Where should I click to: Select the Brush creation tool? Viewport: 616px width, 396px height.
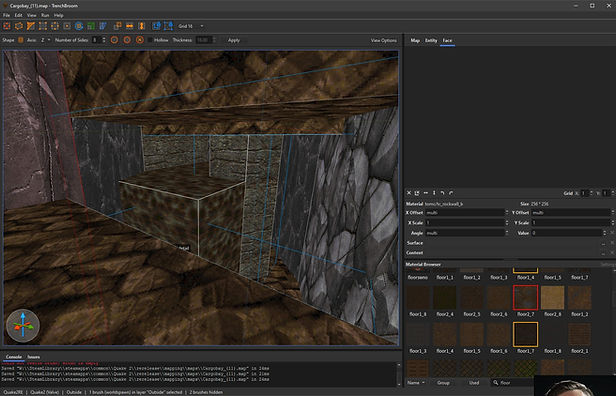pyautogui.click(x=7, y=26)
